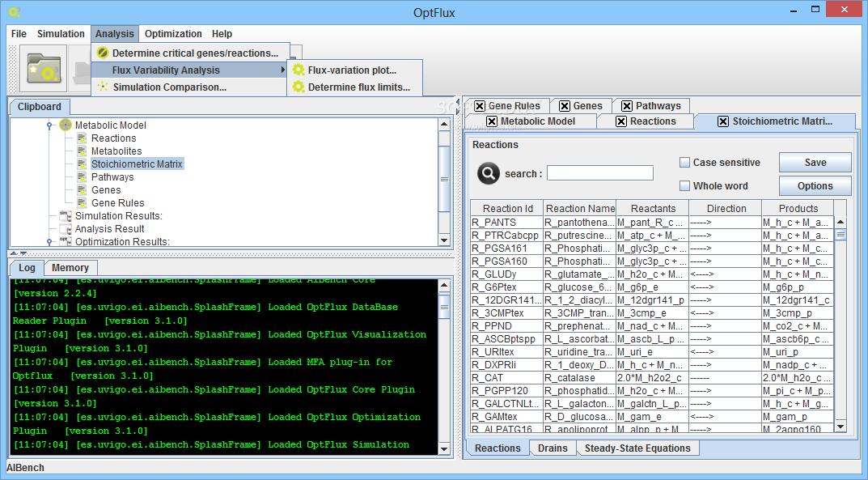Collapse the Metabolic Model tree node
Image resolution: width=868 pixels, height=480 pixels.
tap(49, 125)
